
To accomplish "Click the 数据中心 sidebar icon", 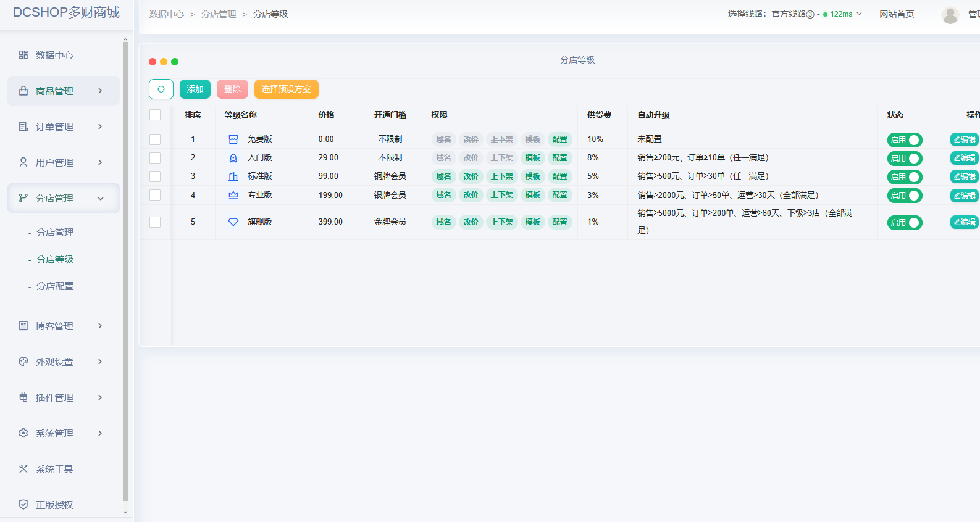I will [x=23, y=55].
